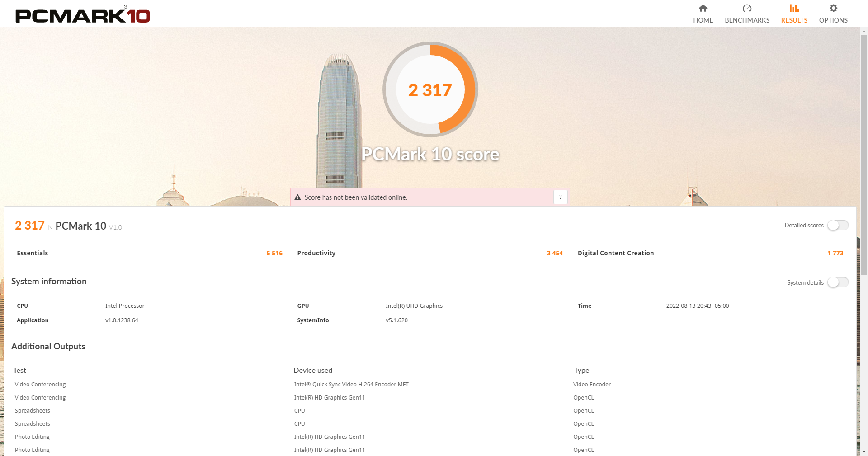Click the 'Test' column header
This screenshot has width=868, height=456.
pyautogui.click(x=19, y=370)
